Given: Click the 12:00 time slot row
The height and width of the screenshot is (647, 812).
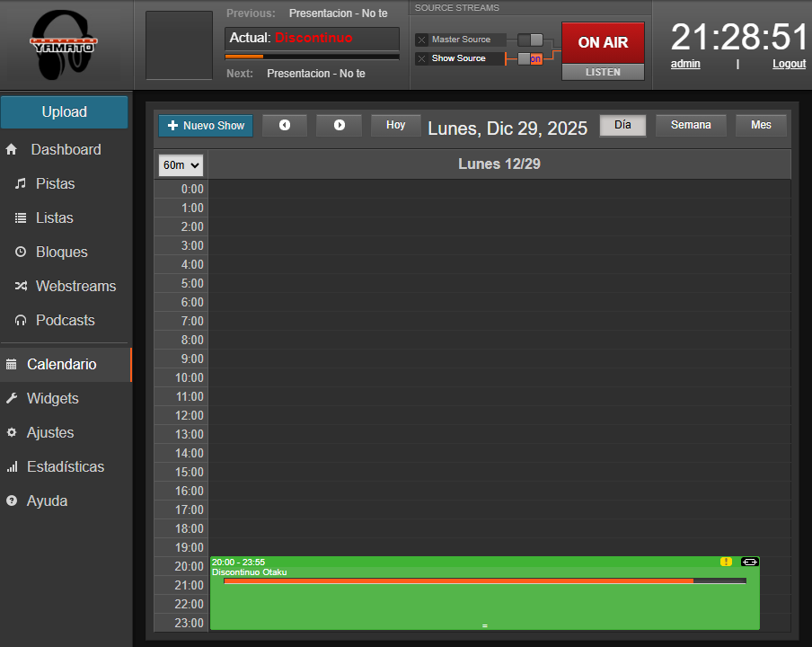Looking at the screenshot, I should (499, 415).
